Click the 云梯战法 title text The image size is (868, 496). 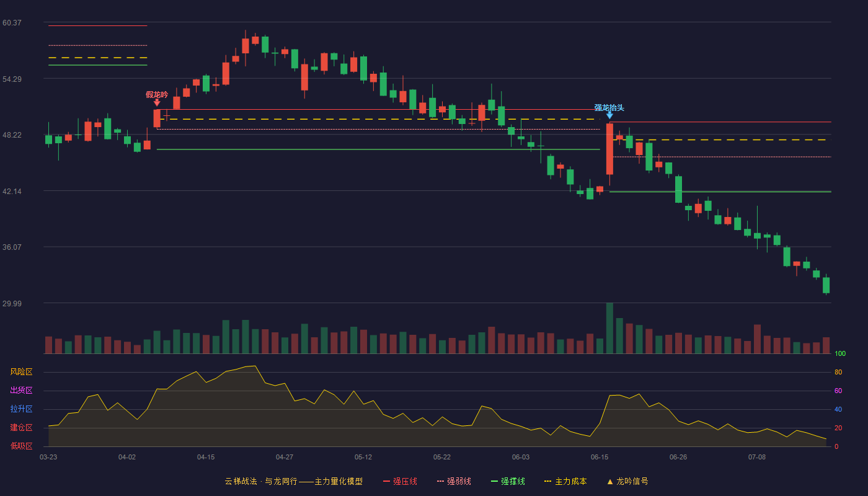click(x=241, y=481)
